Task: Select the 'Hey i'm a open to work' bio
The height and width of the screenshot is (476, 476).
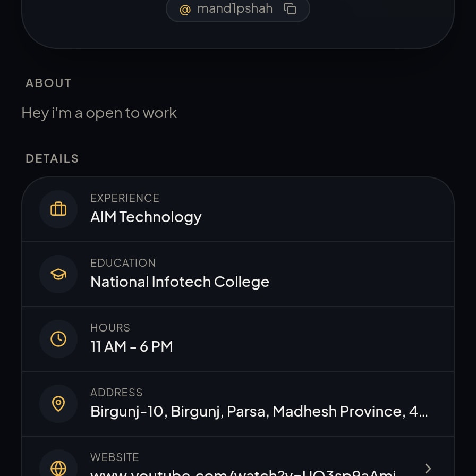Action: [99, 113]
